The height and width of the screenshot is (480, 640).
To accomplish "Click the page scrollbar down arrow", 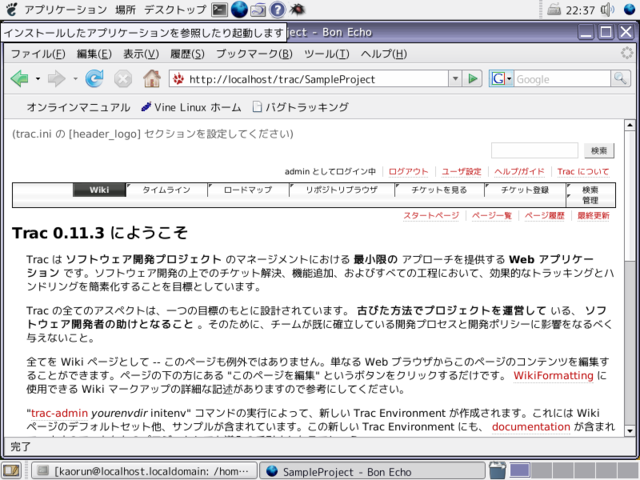I will pyautogui.click(x=630, y=431).
